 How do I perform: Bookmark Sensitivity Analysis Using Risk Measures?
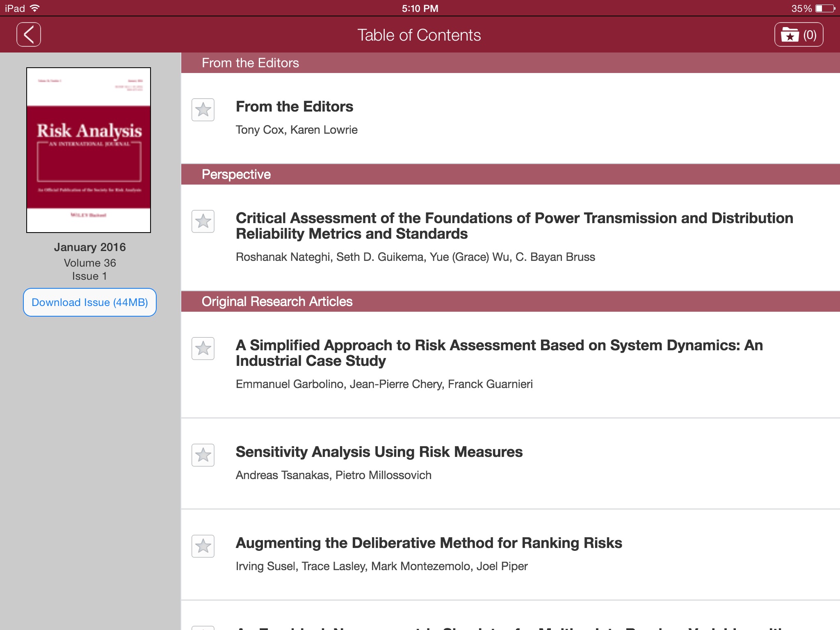[203, 455]
